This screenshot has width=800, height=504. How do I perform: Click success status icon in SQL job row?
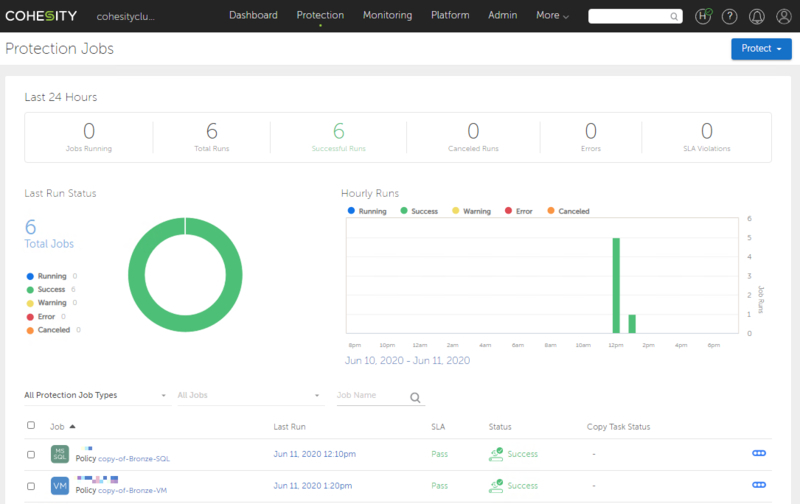click(495, 454)
